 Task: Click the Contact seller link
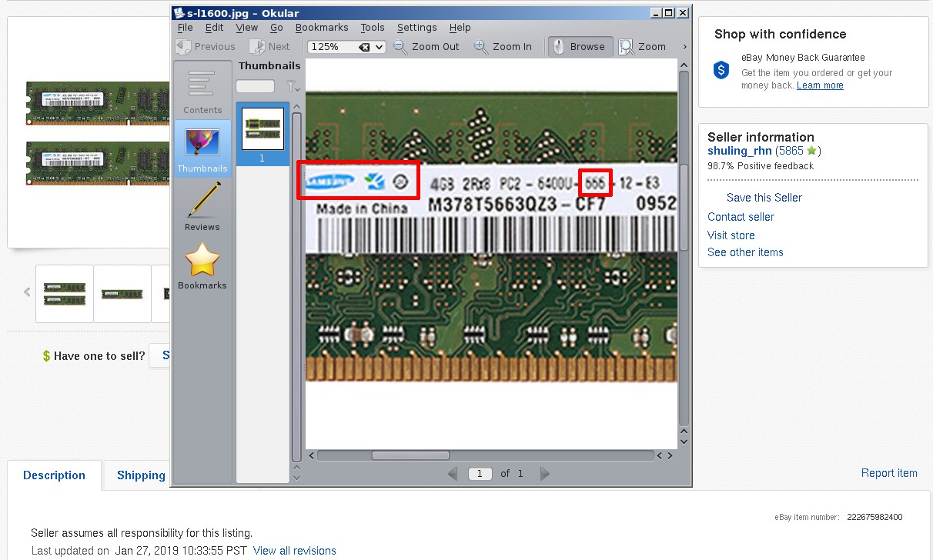pyautogui.click(x=741, y=217)
